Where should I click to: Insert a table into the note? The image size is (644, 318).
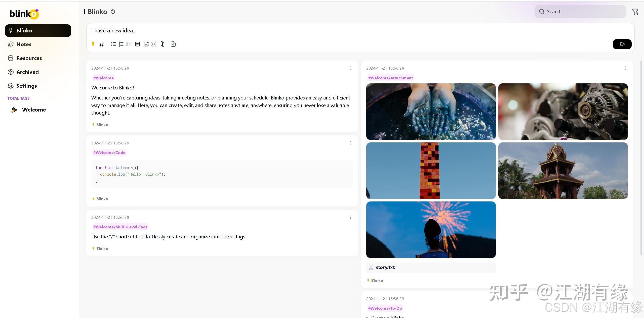[137, 44]
